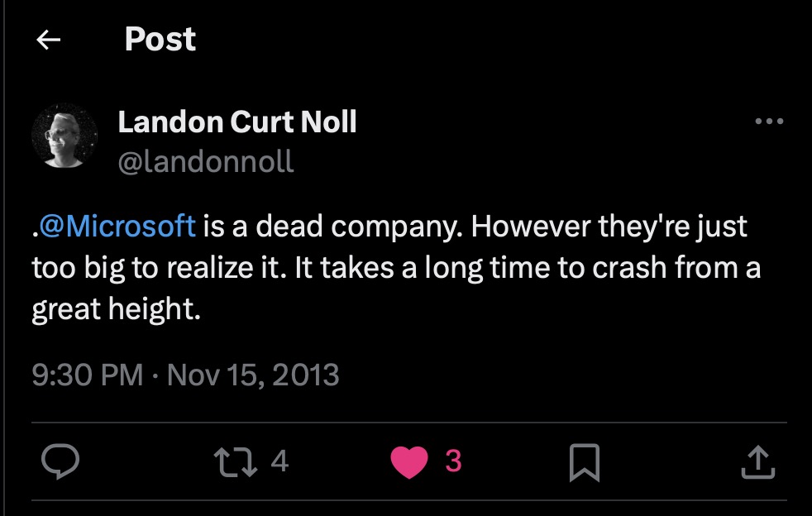Image resolution: width=812 pixels, height=516 pixels.
Task: Repost using the circular arrows icon
Action: 236,461
